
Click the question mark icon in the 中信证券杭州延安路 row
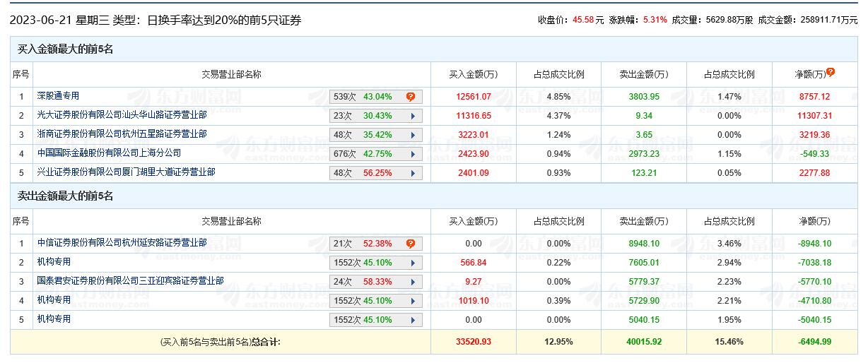(411, 244)
